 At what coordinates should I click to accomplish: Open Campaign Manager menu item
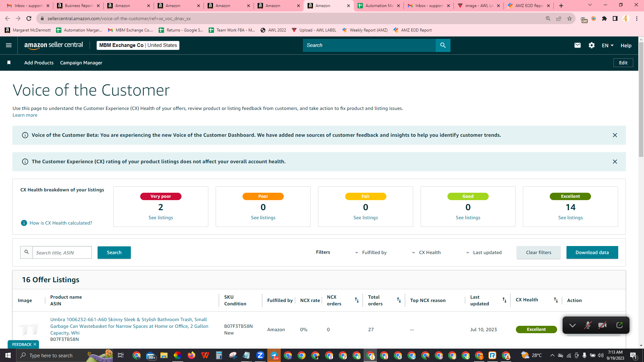(x=81, y=63)
